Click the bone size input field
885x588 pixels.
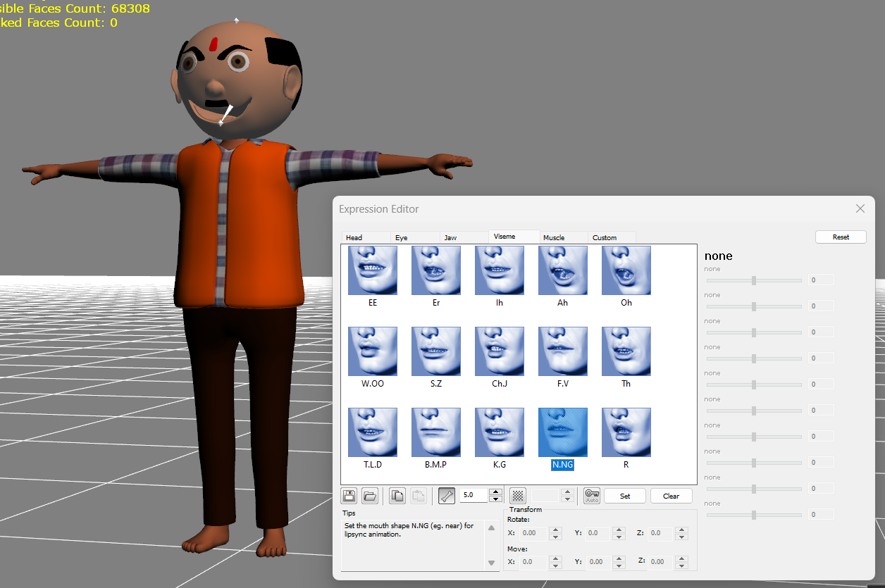(x=473, y=496)
